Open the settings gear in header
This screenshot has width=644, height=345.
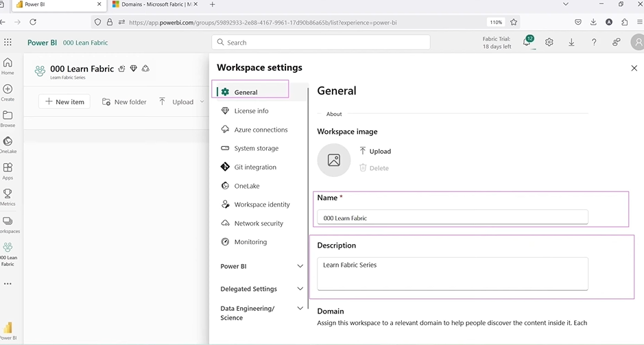[x=549, y=42]
